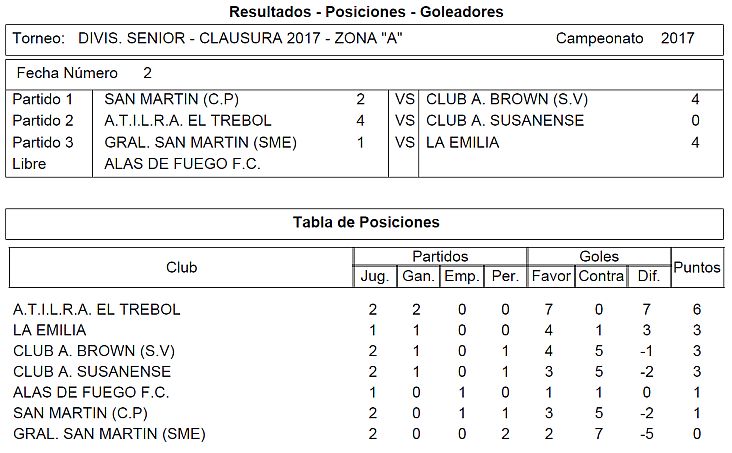Select GRAL. SAN MARTIN (SME) in Partido 3
The height and width of the screenshot is (453, 732).
(x=200, y=142)
